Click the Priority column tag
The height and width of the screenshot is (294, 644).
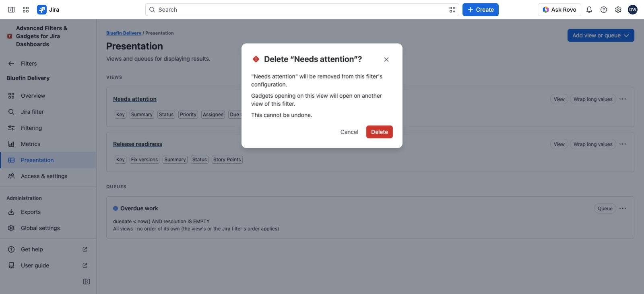pos(188,115)
